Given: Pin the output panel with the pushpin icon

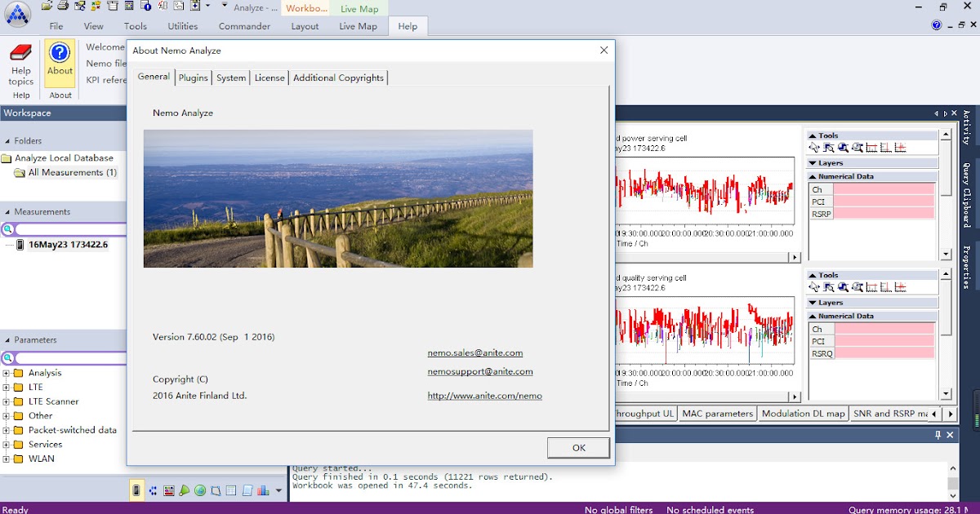Looking at the screenshot, I should [938, 435].
